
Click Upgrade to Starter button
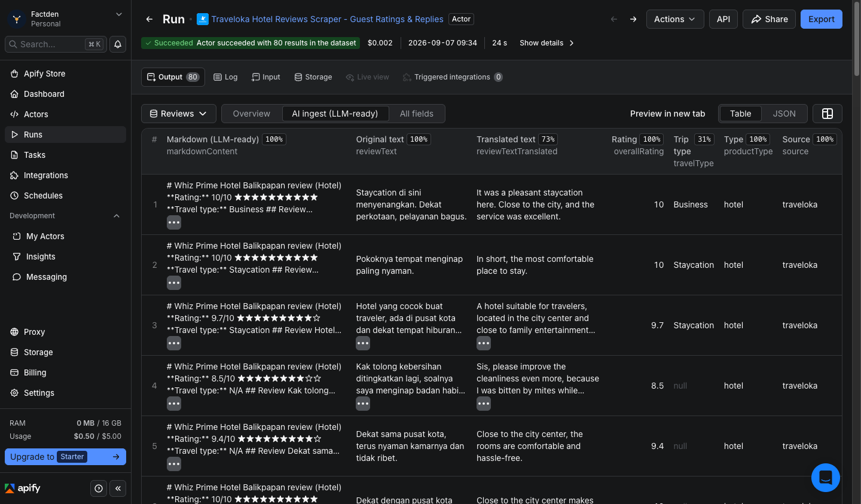click(x=65, y=457)
